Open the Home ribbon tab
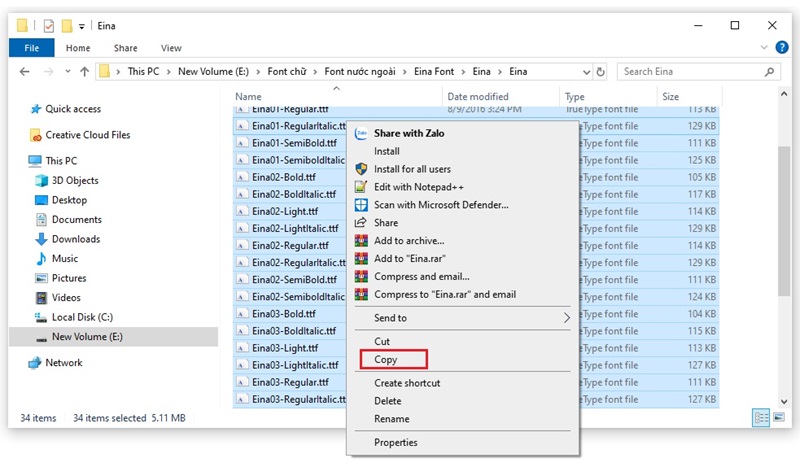This screenshot has height=467, width=800. [x=78, y=48]
